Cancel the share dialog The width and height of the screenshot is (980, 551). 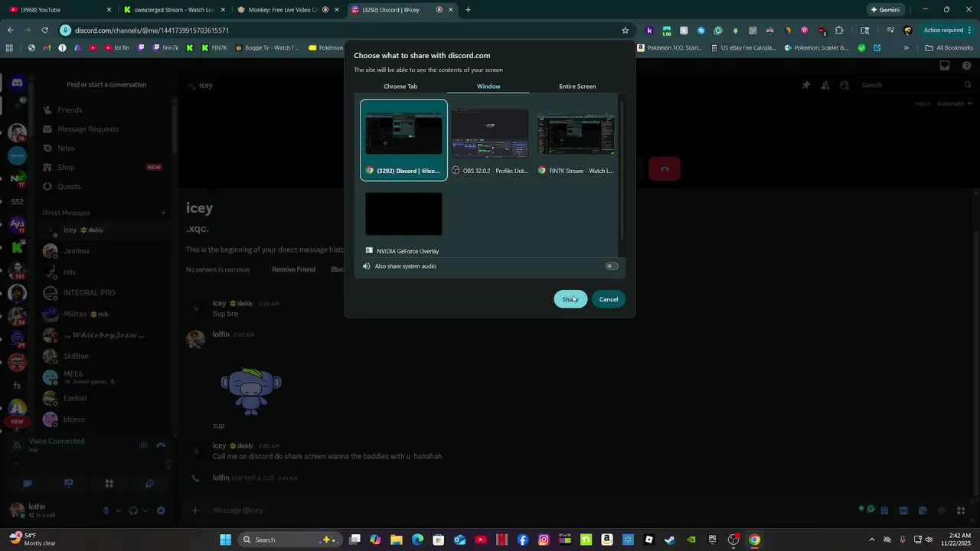tap(609, 299)
